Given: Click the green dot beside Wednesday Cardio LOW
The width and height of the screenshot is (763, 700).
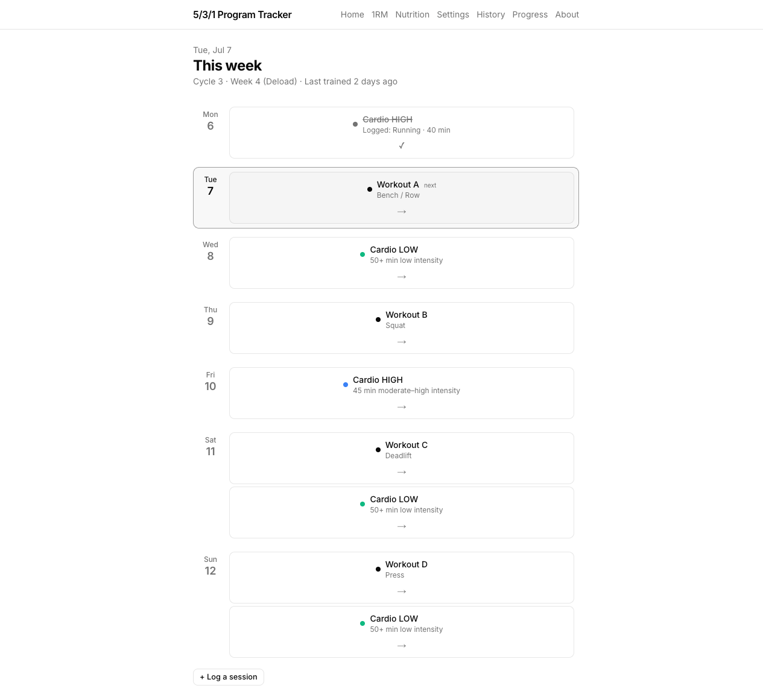Looking at the screenshot, I should coord(363,254).
